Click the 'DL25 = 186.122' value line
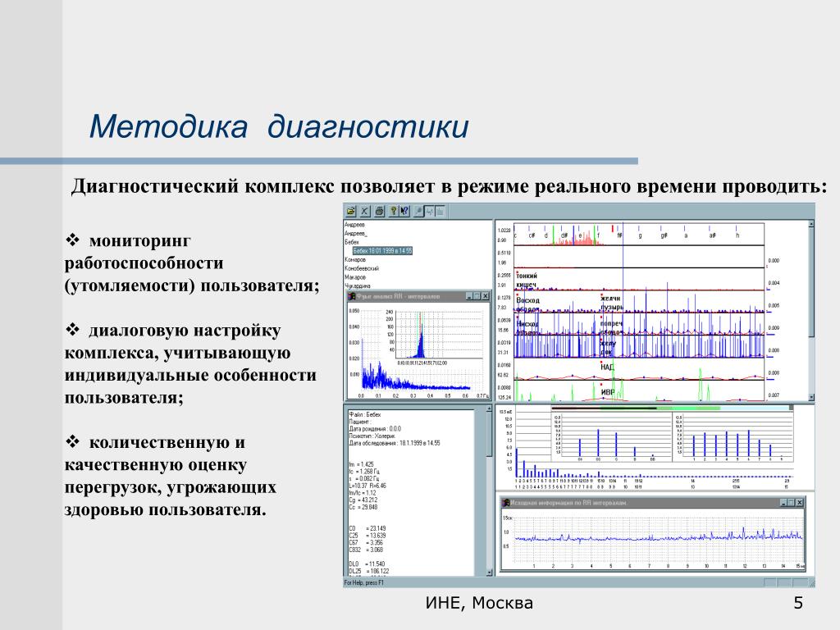This screenshot has height=630, width=840. pyautogui.click(x=368, y=571)
